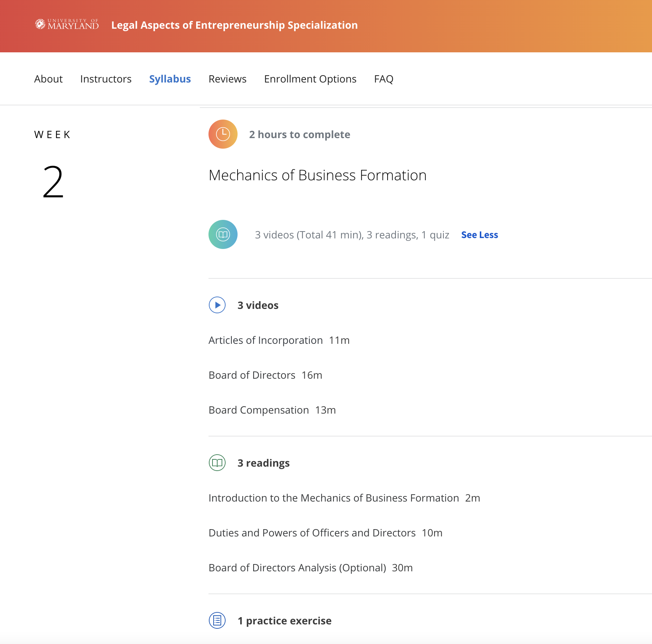Play the Board of Directors 16m video
The width and height of the screenshot is (652, 644).
pyautogui.click(x=252, y=375)
